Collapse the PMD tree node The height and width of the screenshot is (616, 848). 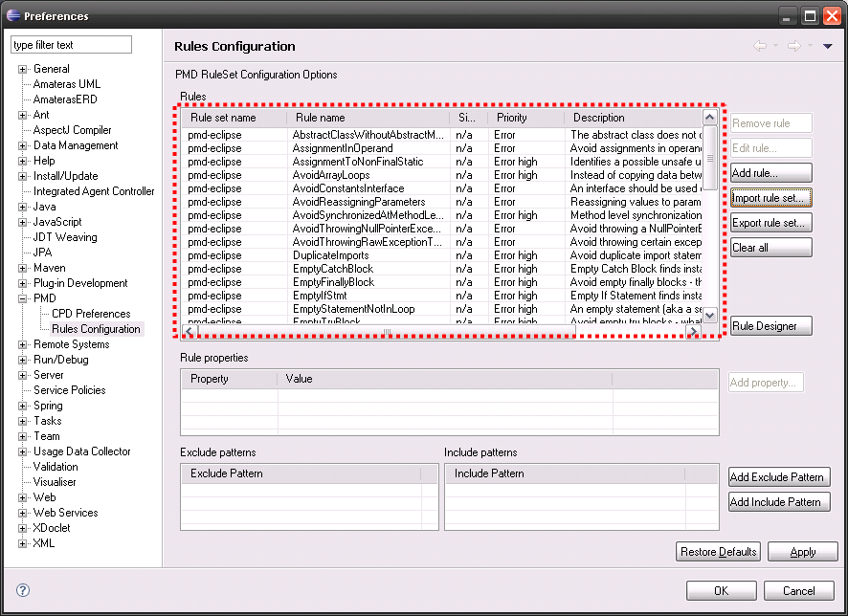(x=23, y=298)
